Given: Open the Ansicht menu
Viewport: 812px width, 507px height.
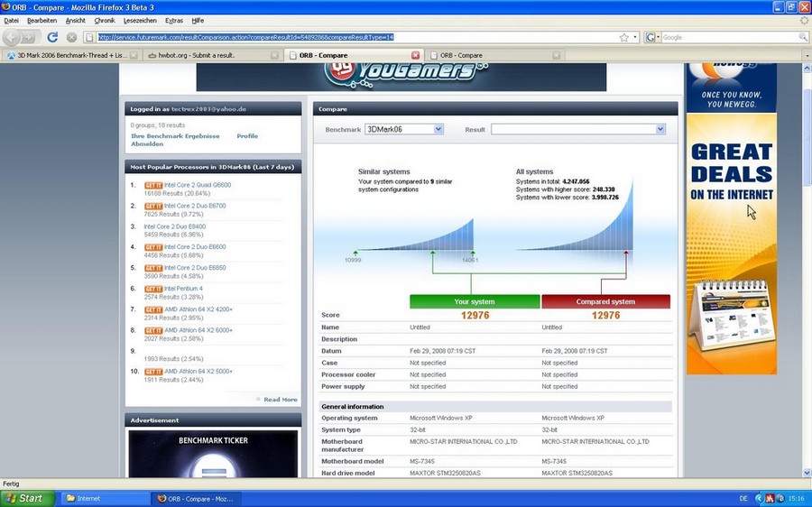Looking at the screenshot, I should pos(75,21).
